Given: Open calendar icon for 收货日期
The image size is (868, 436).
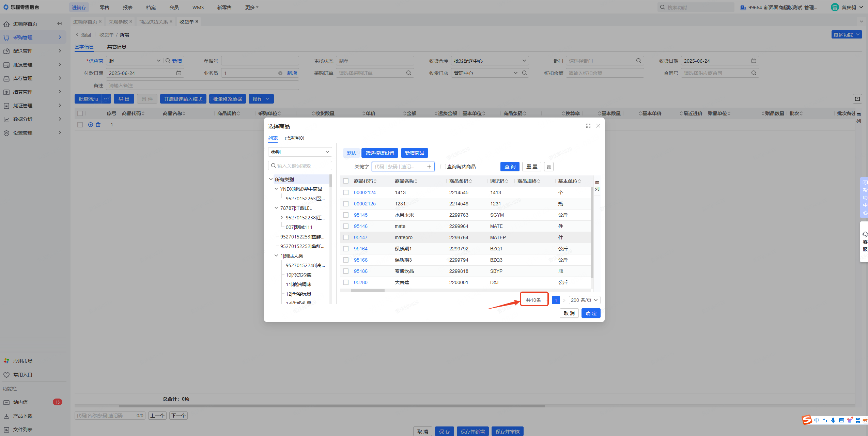Looking at the screenshot, I should pyautogui.click(x=754, y=61).
